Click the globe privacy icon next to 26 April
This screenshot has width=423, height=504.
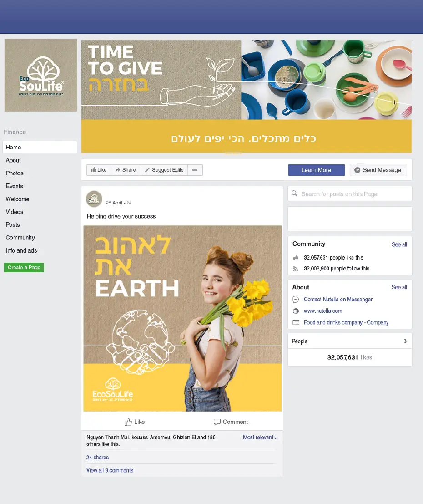[x=129, y=203]
